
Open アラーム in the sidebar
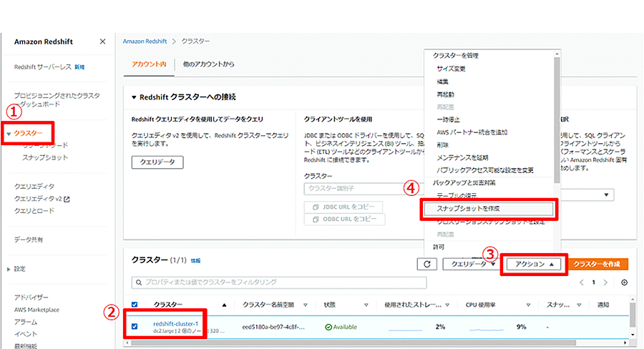tap(26, 322)
